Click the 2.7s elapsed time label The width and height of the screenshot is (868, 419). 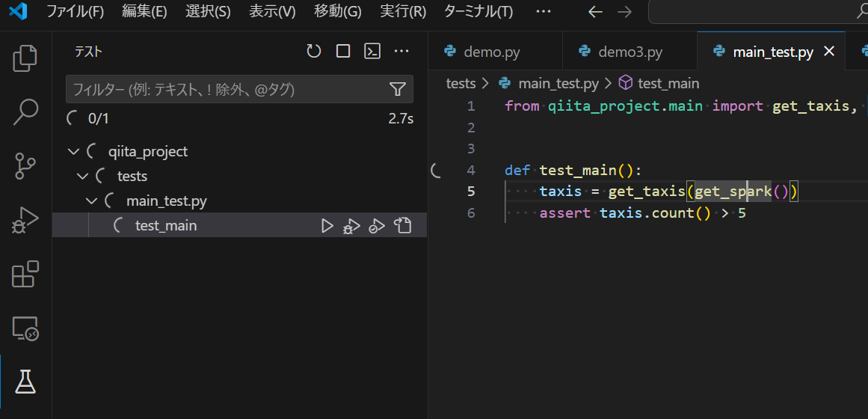(x=401, y=118)
